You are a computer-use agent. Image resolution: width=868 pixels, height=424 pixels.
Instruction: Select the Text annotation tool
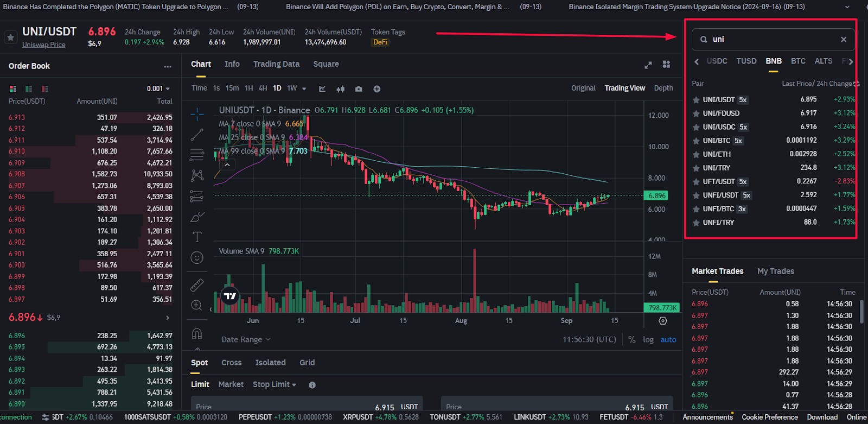pyautogui.click(x=197, y=237)
